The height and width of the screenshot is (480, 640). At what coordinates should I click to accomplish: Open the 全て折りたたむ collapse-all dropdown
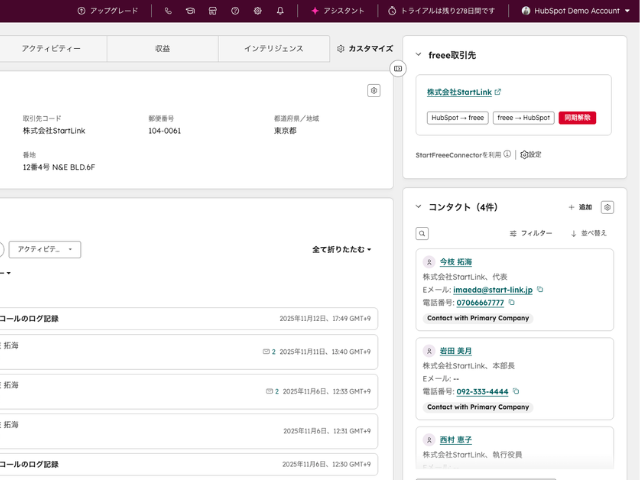pos(342,249)
